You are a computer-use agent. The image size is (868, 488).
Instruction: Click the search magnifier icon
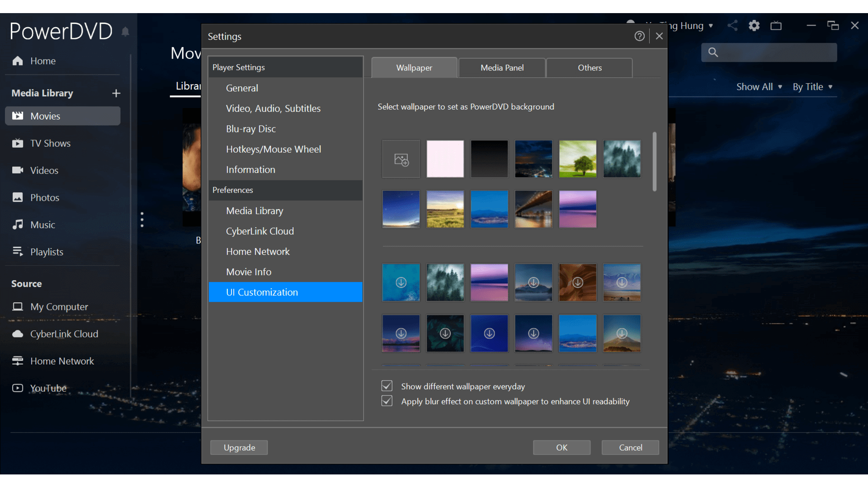[713, 52]
